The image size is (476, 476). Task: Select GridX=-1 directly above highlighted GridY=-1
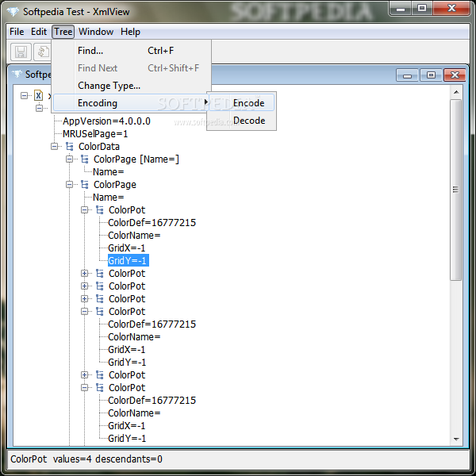click(127, 248)
